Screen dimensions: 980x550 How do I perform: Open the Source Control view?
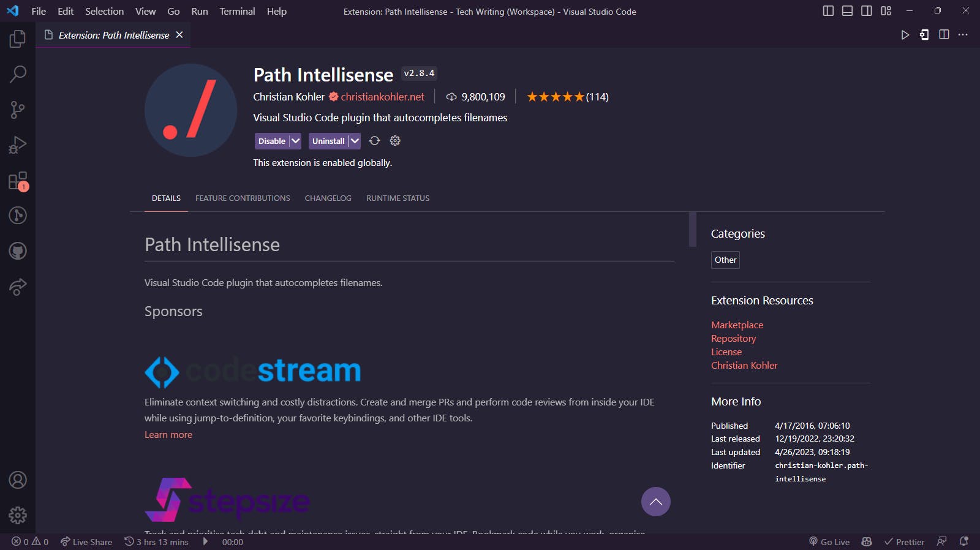pos(18,110)
